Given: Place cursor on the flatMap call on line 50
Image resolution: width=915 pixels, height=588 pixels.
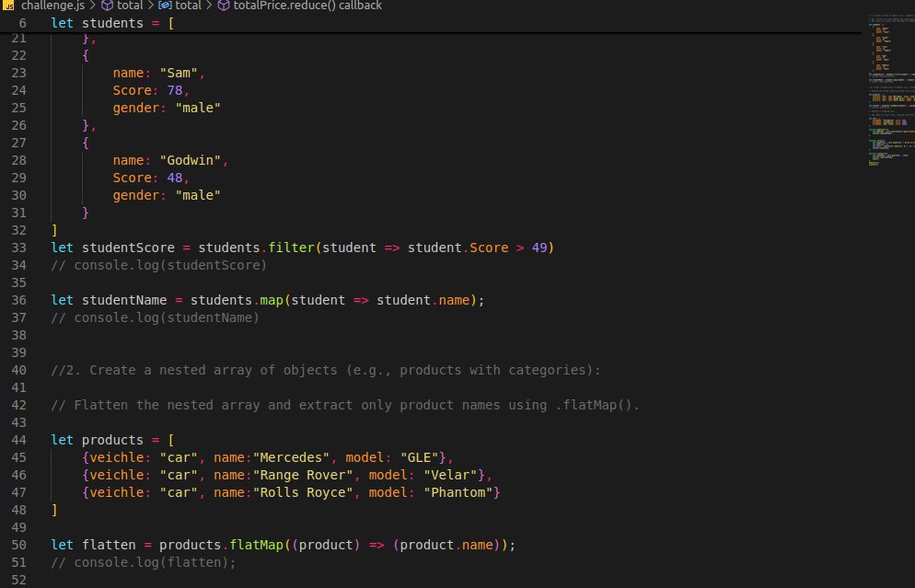Looking at the screenshot, I should [x=260, y=545].
